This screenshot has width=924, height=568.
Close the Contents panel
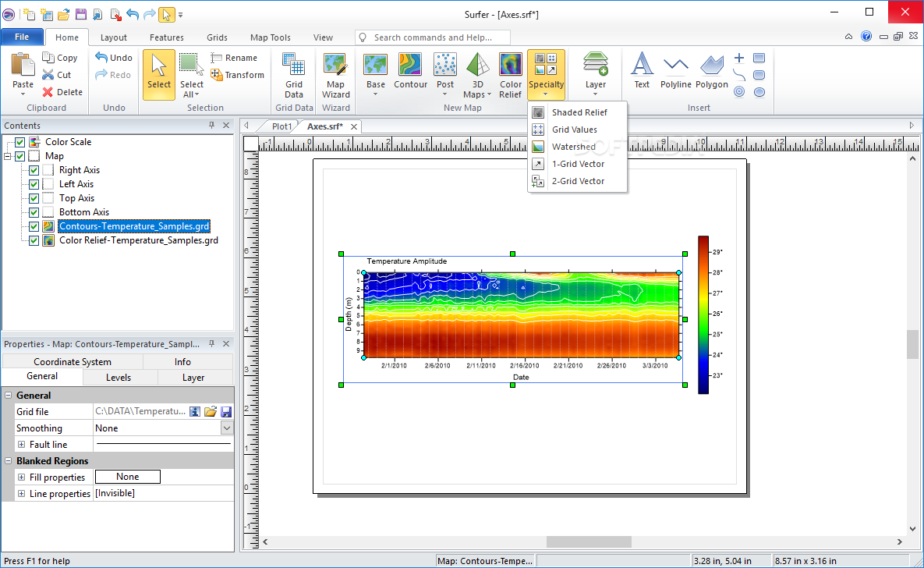(x=226, y=125)
